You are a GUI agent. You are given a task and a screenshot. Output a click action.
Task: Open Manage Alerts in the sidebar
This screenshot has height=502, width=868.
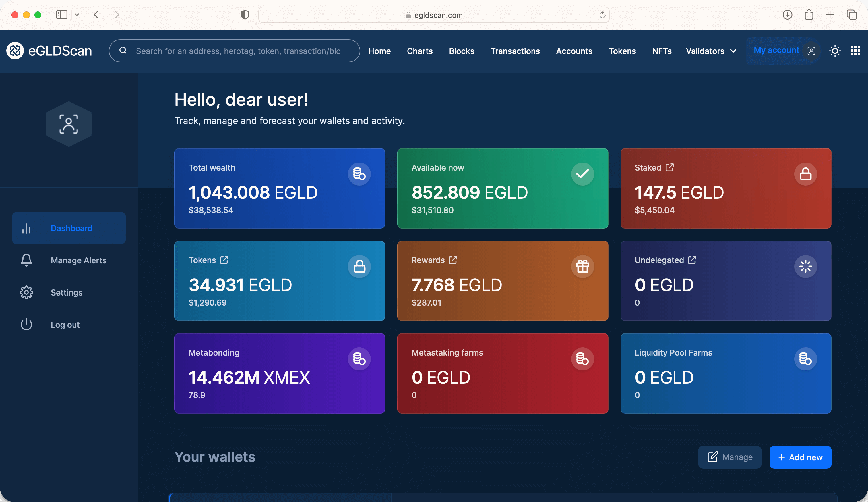pos(78,260)
